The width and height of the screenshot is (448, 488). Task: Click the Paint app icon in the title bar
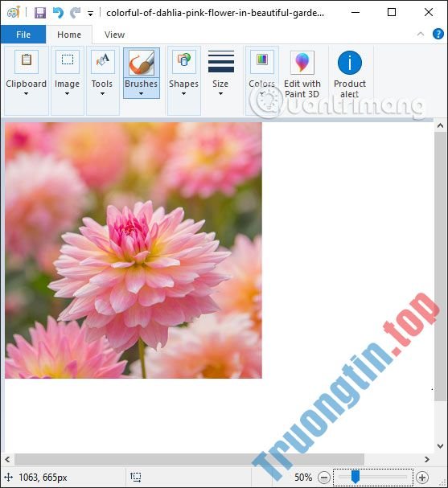click(x=14, y=12)
